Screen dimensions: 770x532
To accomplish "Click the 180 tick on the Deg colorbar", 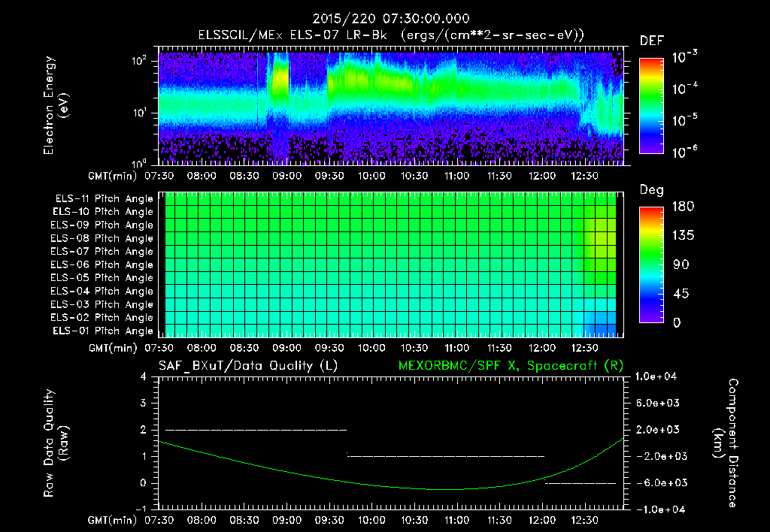I will tap(683, 207).
